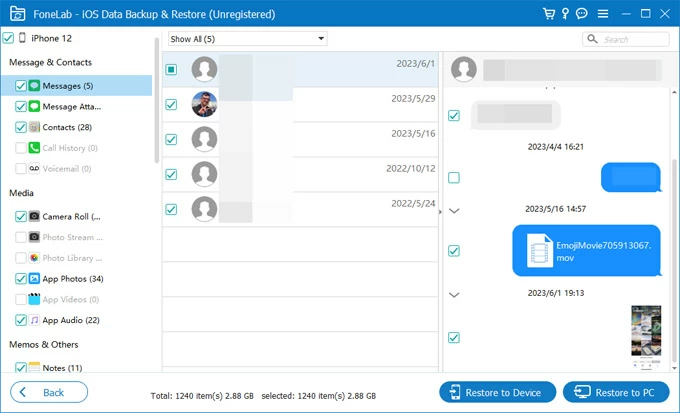680x413 pixels.
Task: Click the Restore to Device button
Action: click(x=496, y=392)
